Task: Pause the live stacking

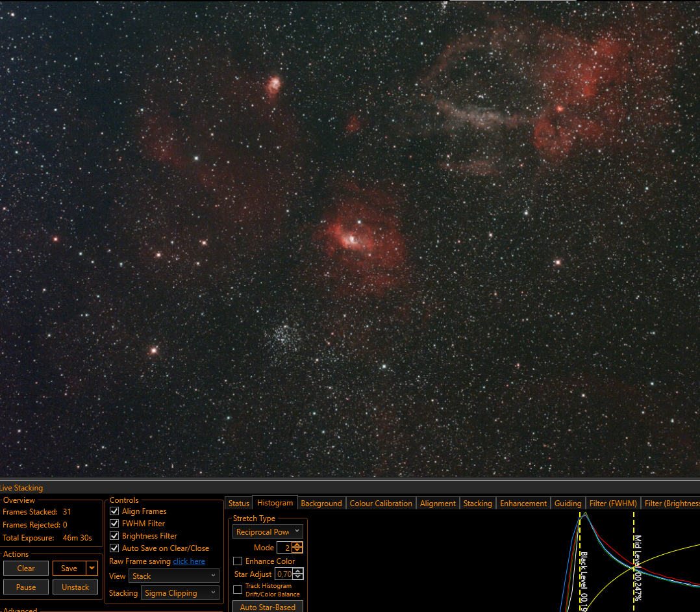Action: tap(26, 587)
